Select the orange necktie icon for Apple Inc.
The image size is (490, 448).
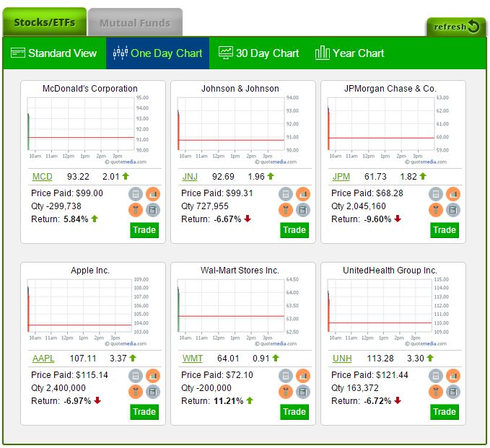click(x=136, y=392)
